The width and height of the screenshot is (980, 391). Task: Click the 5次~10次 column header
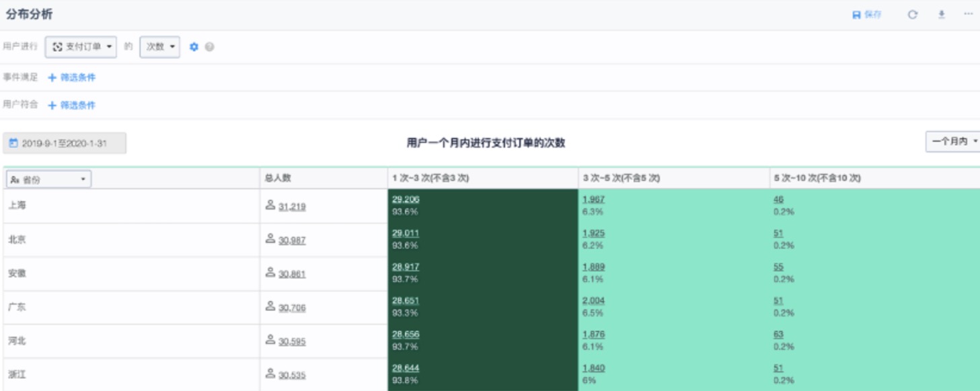(x=817, y=179)
